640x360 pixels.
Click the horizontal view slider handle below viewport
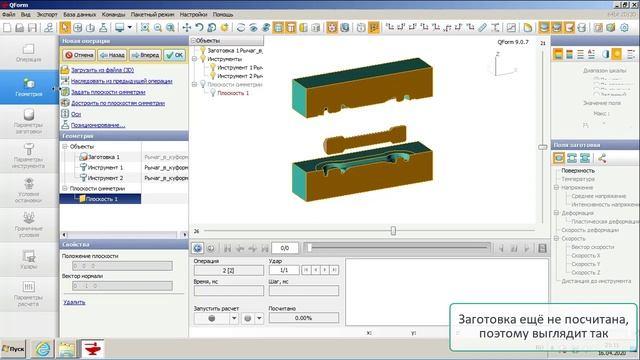[x=393, y=231]
